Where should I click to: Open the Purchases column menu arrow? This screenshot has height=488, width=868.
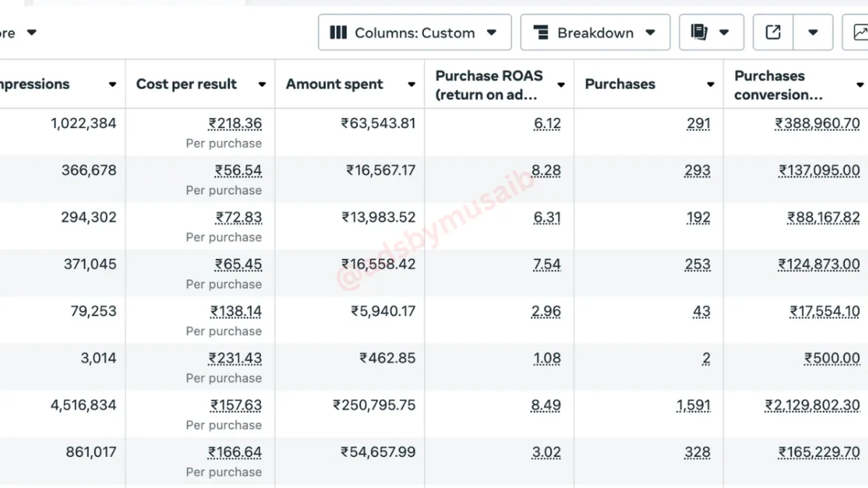[710, 85]
